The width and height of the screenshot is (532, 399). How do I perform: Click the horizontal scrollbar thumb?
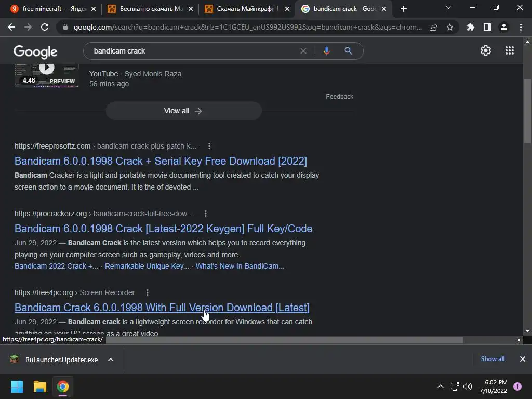(284, 340)
